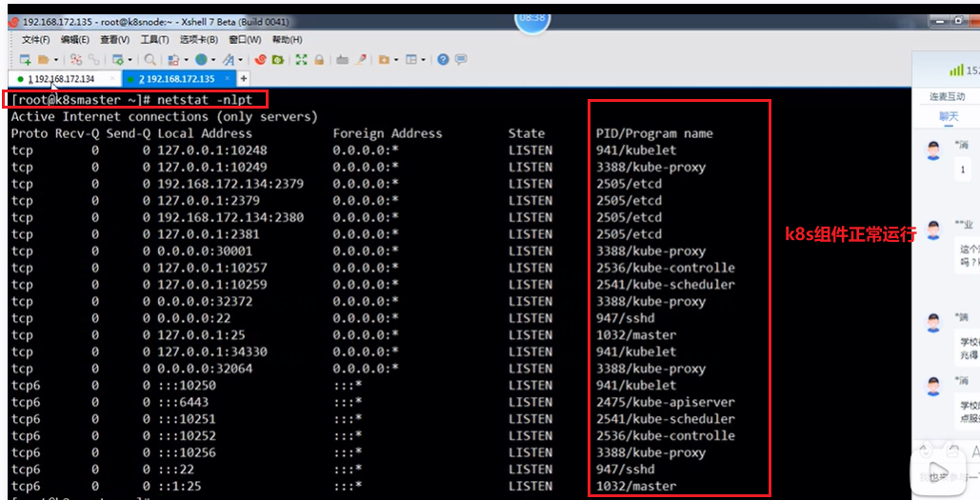
Task: Click the netstat -nlpt command text
Action: pos(205,99)
